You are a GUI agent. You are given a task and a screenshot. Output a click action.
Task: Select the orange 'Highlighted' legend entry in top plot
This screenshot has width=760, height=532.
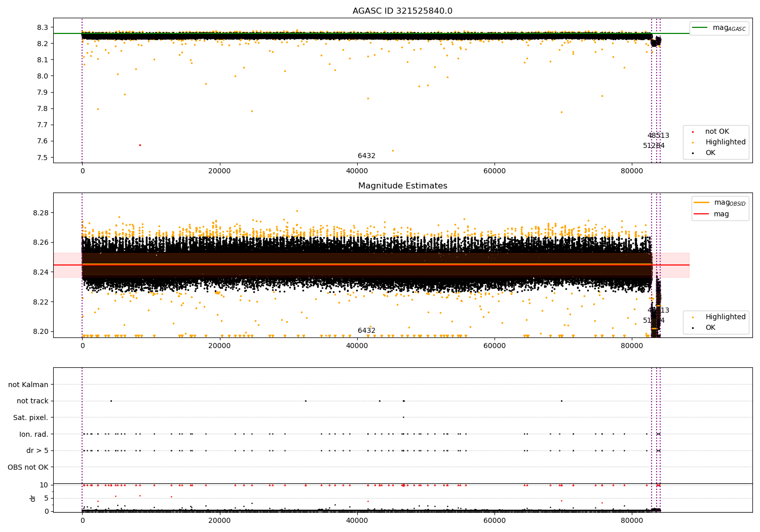(725, 142)
